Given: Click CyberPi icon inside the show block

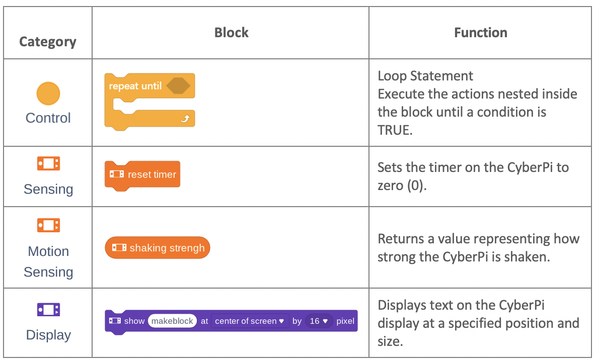Looking at the screenshot, I should 115,321.
